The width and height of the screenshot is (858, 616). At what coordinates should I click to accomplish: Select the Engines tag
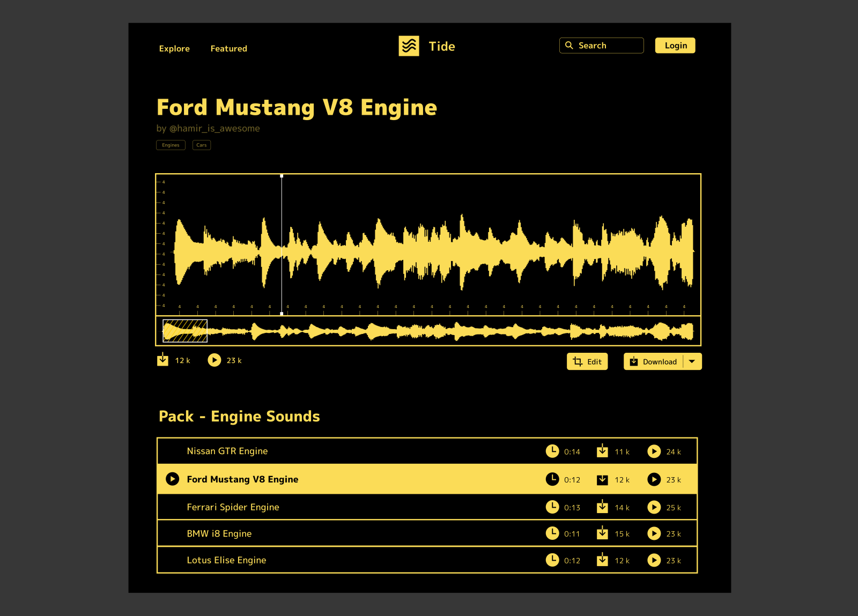(x=171, y=145)
